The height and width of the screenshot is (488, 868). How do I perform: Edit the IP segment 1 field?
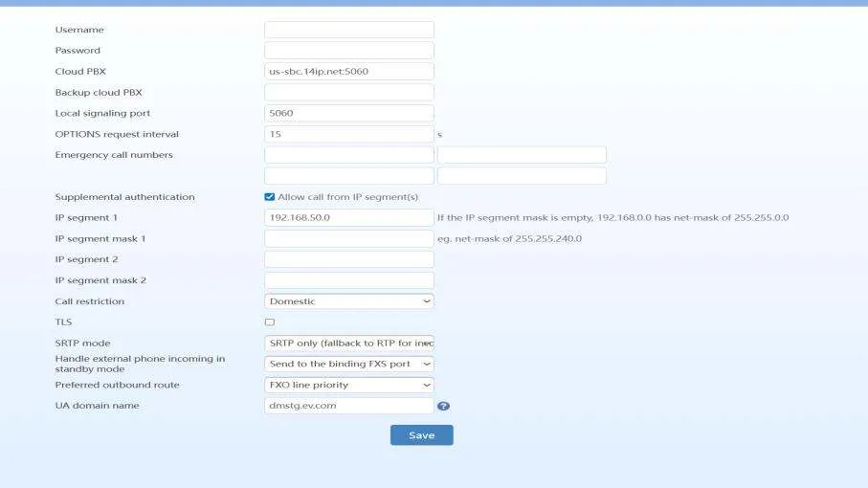[349, 217]
